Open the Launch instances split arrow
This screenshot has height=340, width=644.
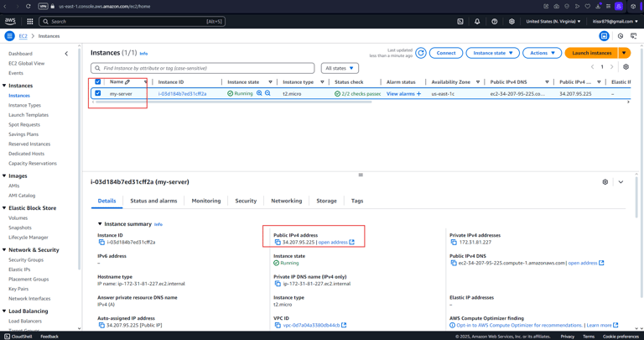coord(624,53)
